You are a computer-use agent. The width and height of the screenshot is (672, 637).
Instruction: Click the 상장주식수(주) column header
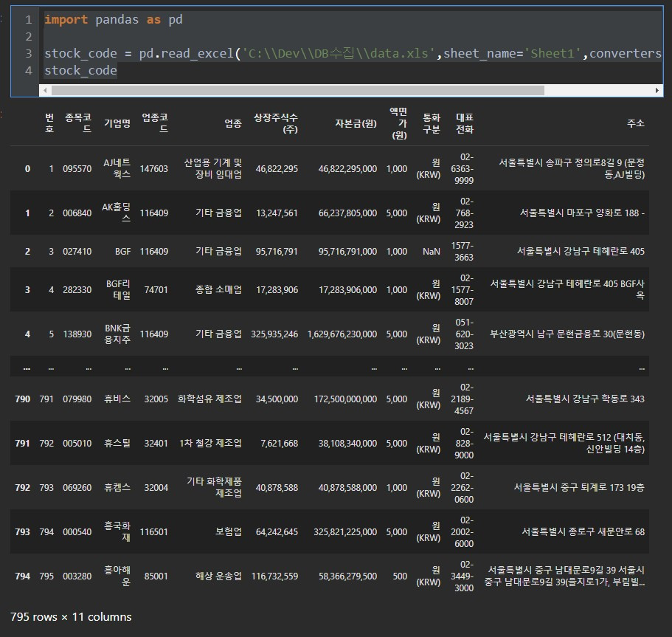276,123
